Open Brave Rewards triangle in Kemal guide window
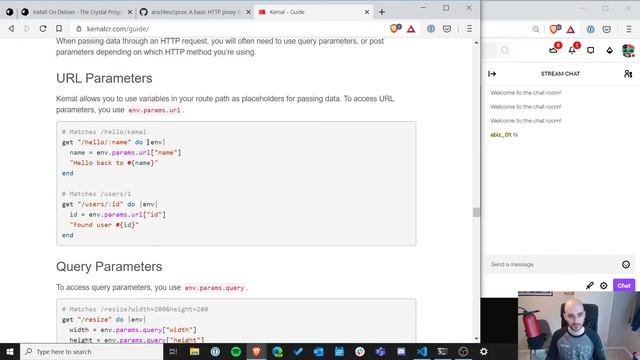 (x=411, y=29)
